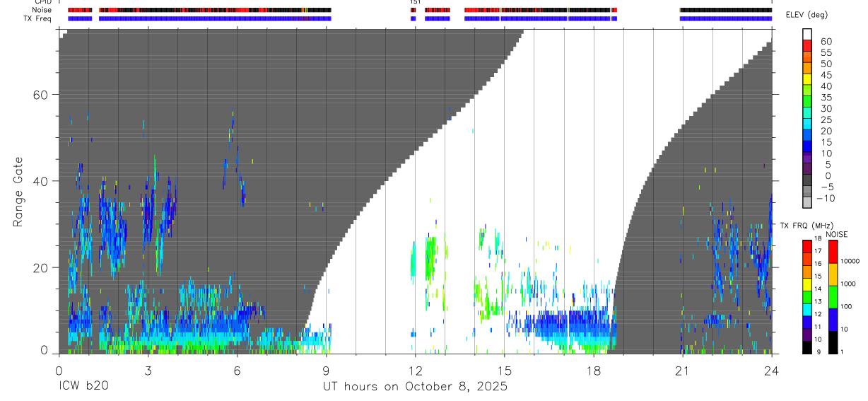Click the light gray bottom segment of ELEV bar
This screenshot has height=401, width=868.
(807, 202)
